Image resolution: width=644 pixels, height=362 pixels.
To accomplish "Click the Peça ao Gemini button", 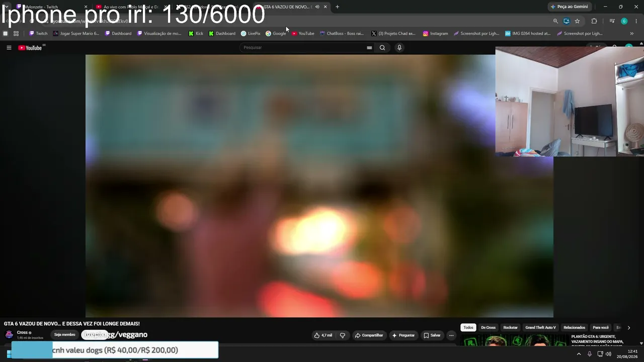I will [x=570, y=7].
